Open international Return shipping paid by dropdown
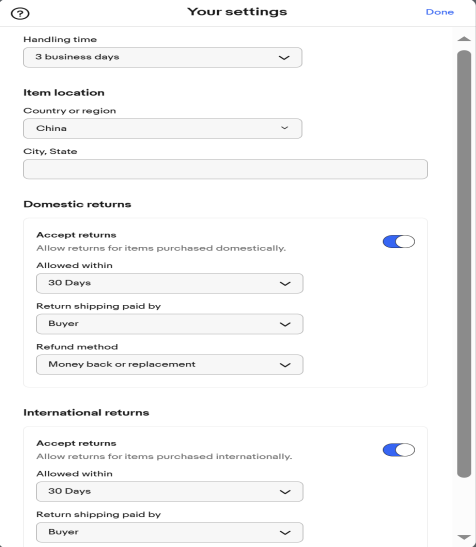476x547 pixels. point(170,532)
